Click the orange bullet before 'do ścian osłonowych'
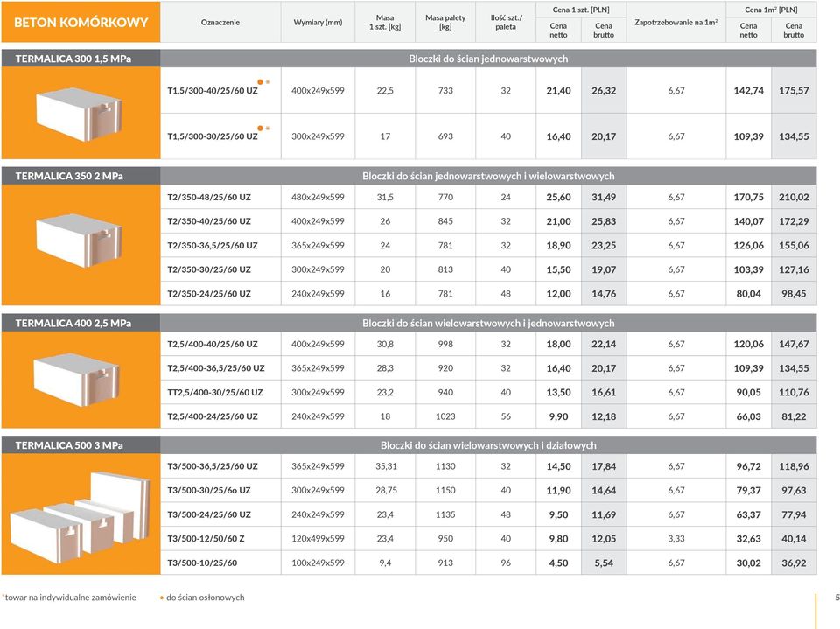840x629 pixels. (x=162, y=598)
